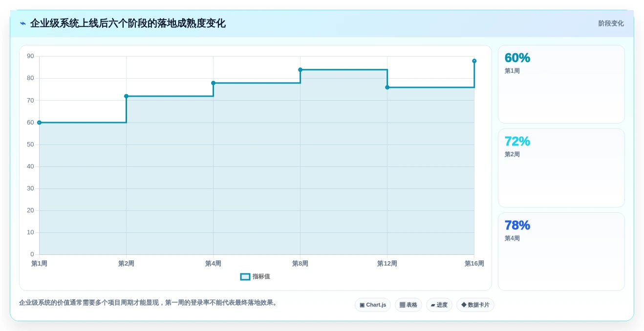This screenshot has width=644, height=331.
Task: Click the 50 y-axis value
Action: click(x=30, y=145)
